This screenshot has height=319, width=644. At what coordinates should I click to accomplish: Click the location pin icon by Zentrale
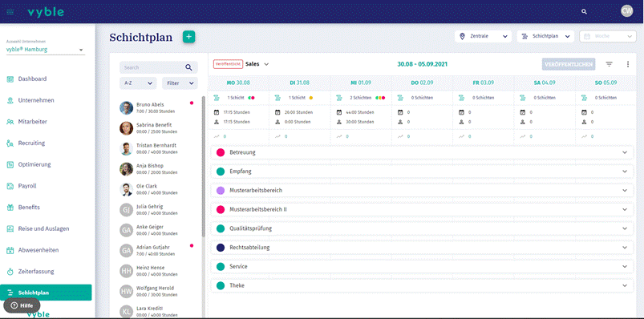463,36
